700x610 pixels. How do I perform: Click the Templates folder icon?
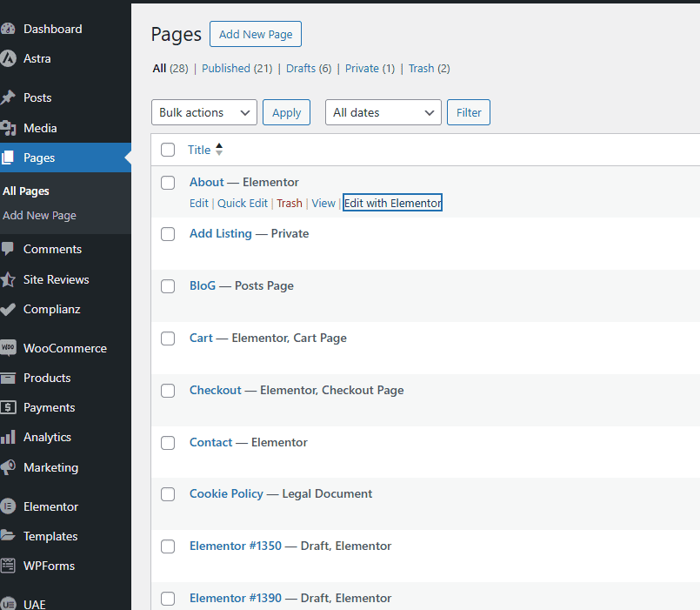[9, 536]
